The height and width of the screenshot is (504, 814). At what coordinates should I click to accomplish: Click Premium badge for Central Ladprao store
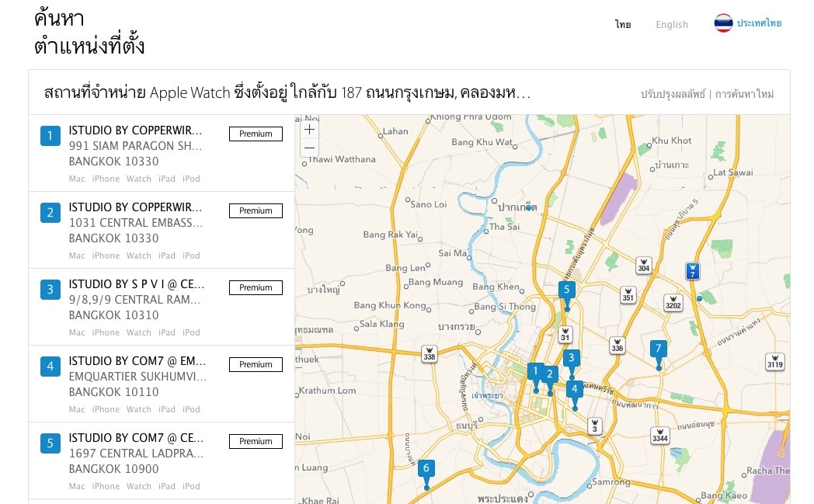click(256, 441)
